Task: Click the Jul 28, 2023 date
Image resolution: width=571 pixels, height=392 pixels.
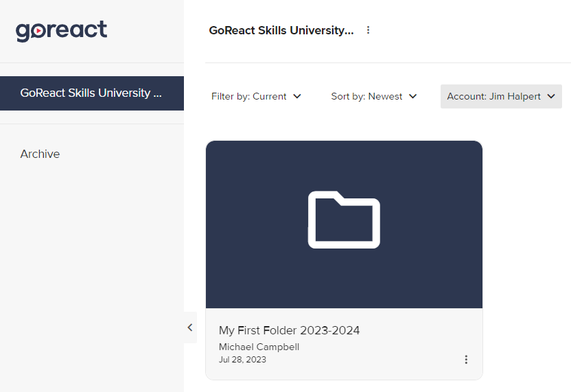Action: click(x=242, y=360)
